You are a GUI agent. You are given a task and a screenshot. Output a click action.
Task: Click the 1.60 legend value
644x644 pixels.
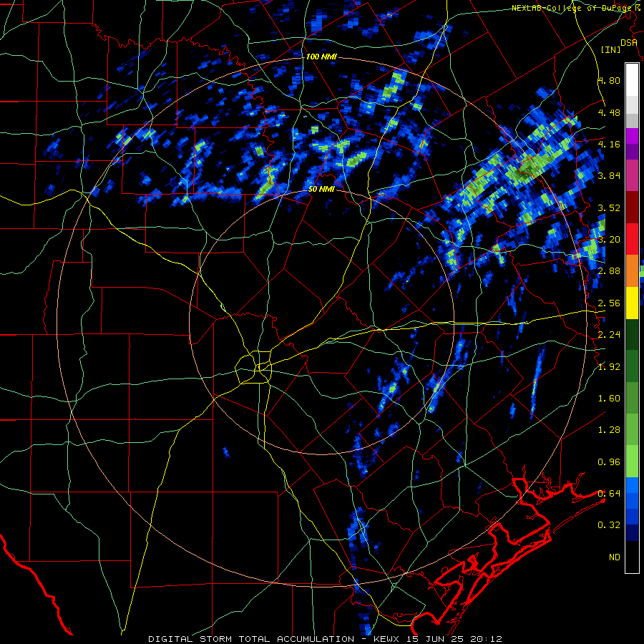(609, 399)
